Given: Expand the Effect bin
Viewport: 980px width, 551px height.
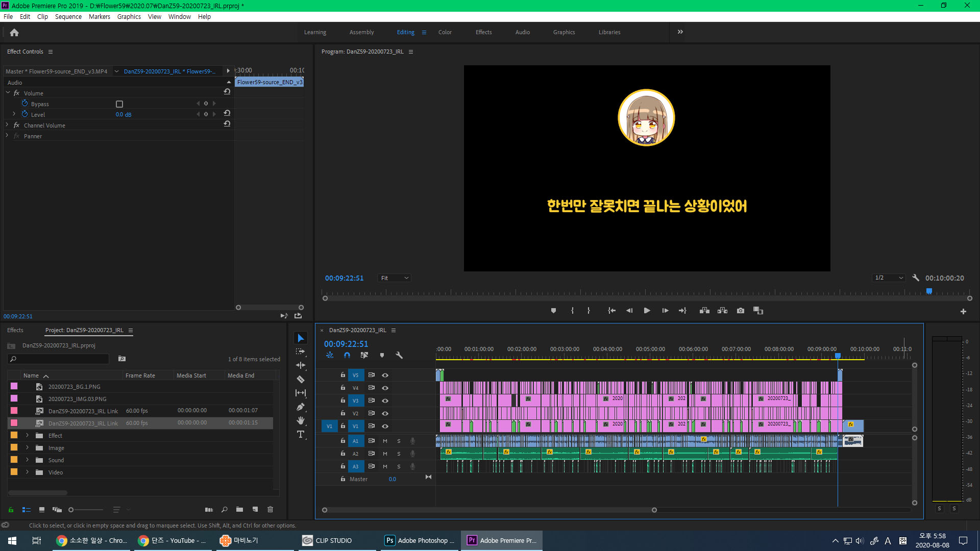Looking at the screenshot, I should click(27, 436).
